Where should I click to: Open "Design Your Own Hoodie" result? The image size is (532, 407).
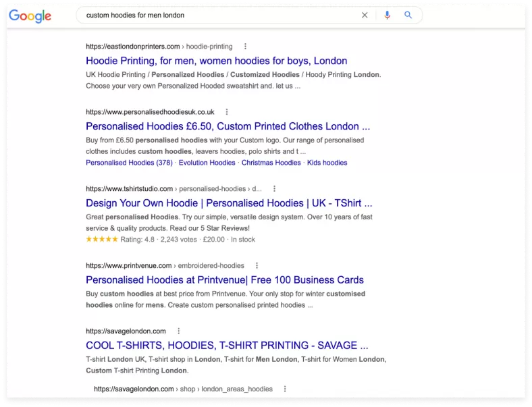pos(229,203)
